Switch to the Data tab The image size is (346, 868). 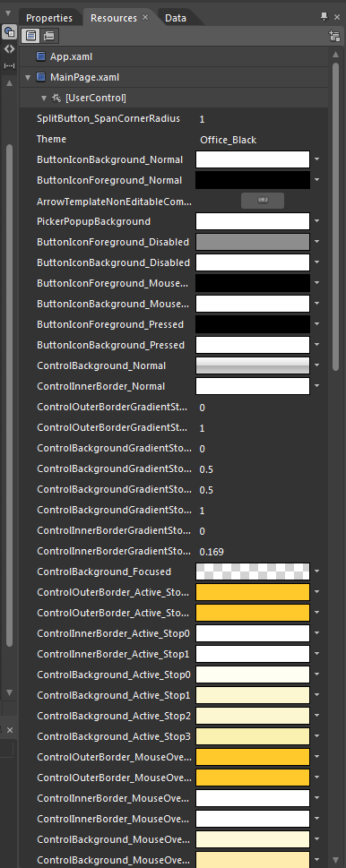click(176, 18)
